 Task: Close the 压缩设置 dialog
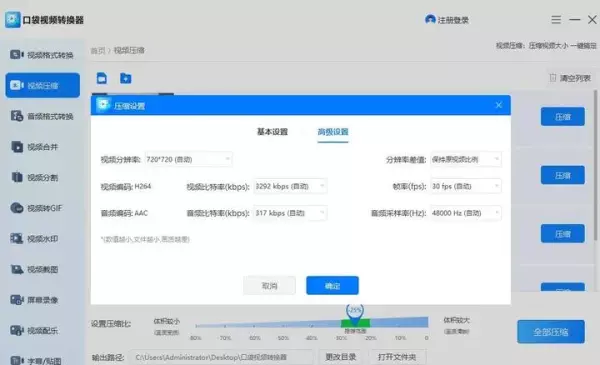(x=499, y=105)
